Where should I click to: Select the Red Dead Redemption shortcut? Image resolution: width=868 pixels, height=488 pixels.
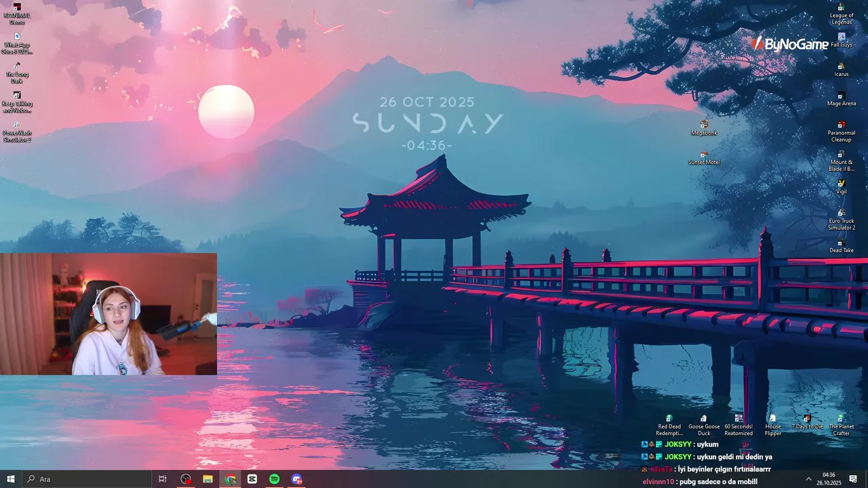669,425
